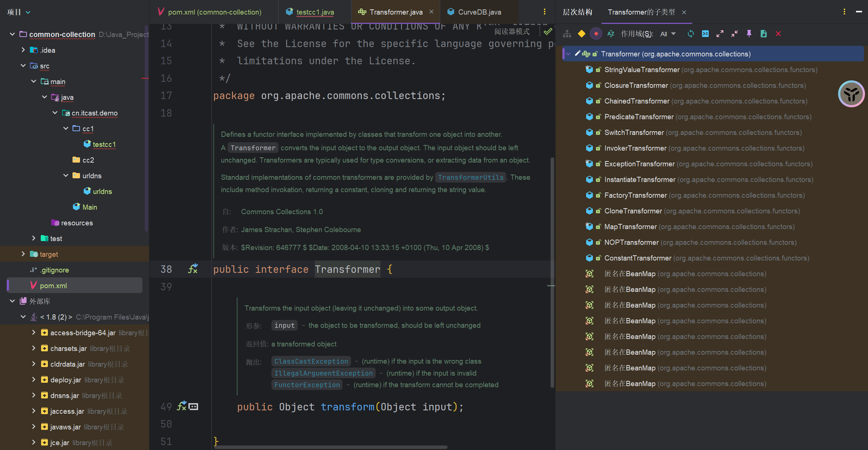Viewport: 868px width, 450px height.
Task: Export hierarchy to text file
Action: pyautogui.click(x=763, y=34)
